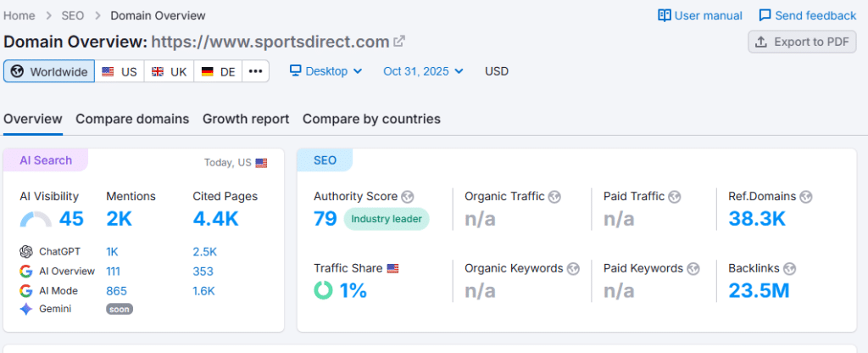Click the globe icon beside Ref.Domains

[x=806, y=196]
